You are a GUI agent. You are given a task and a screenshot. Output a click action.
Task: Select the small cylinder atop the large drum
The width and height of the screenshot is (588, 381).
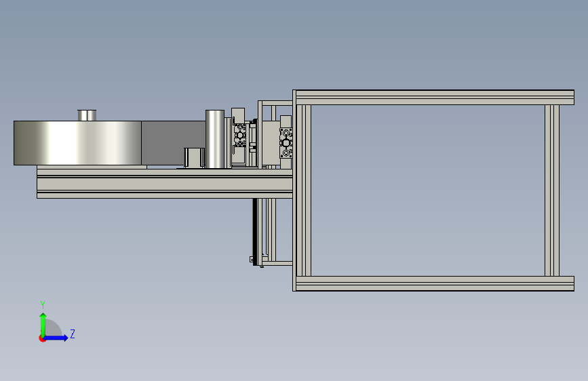(x=87, y=115)
